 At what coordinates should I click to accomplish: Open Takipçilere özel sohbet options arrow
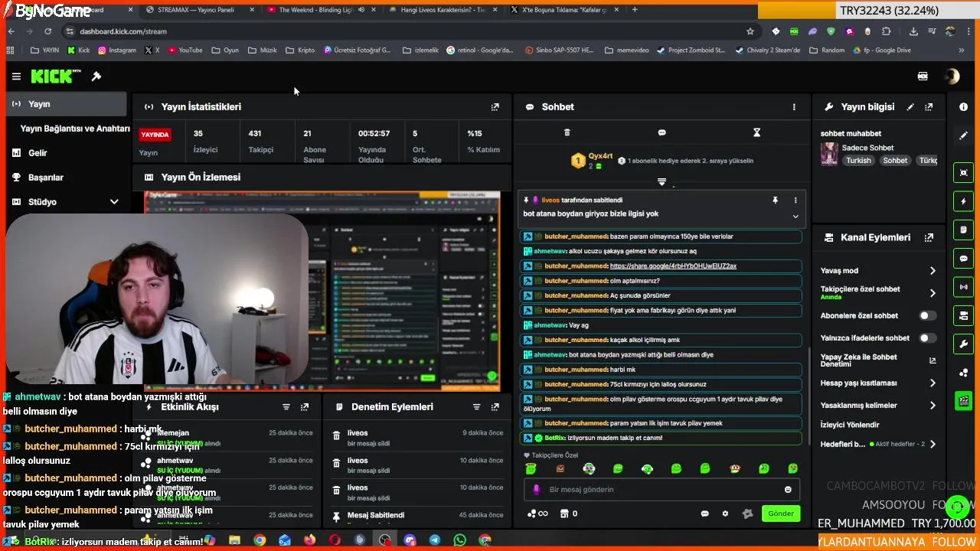click(x=933, y=293)
